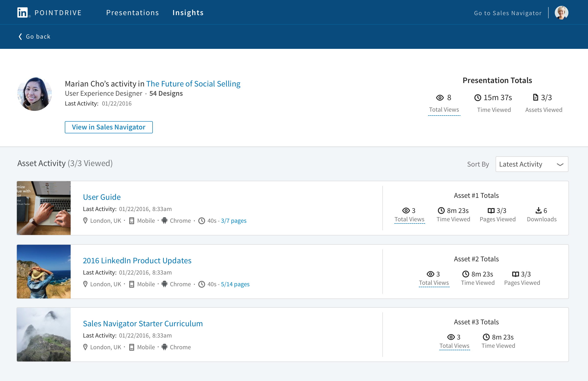Click View in Sales Navigator button
Viewport: 588px width, 381px height.
tap(109, 127)
